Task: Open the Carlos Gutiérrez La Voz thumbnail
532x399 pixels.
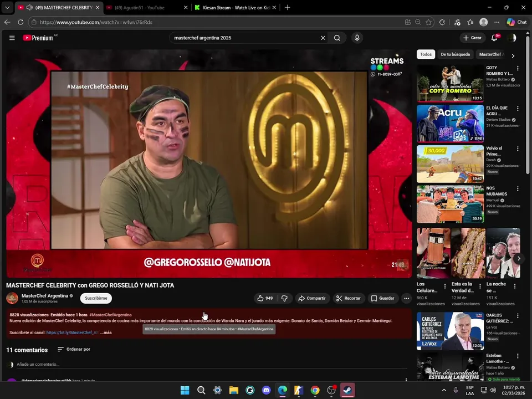Action: tap(450, 331)
